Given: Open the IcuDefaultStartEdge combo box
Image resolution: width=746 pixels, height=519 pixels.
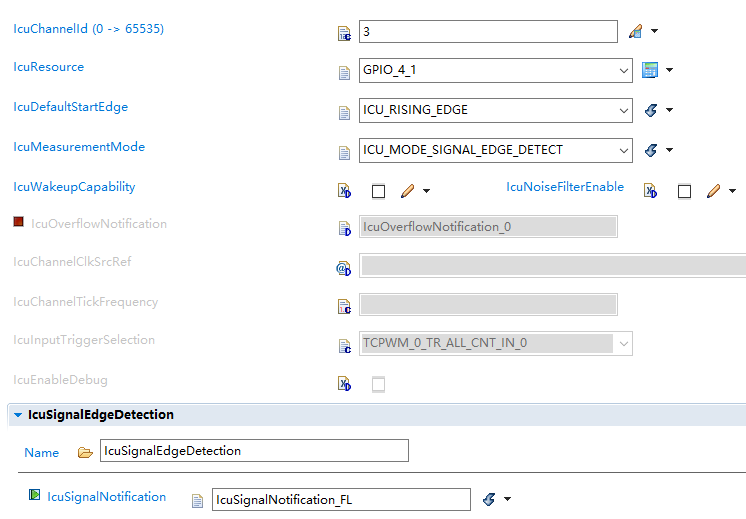Looking at the screenshot, I should tap(495, 110).
